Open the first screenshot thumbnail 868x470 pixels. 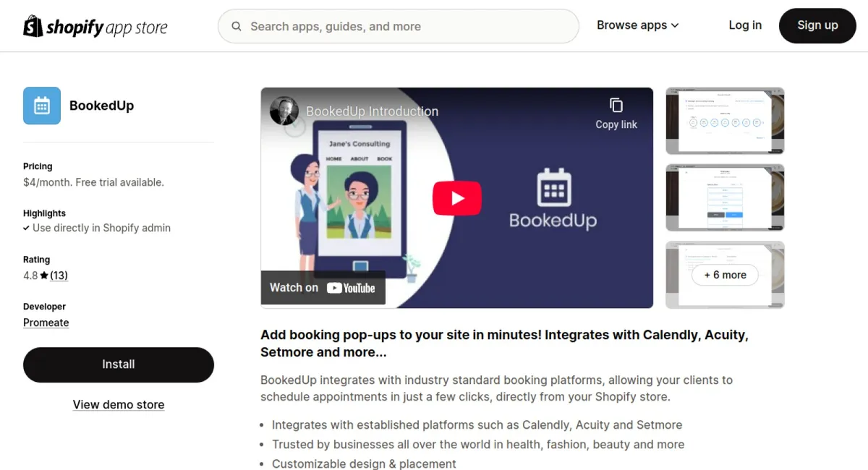(x=725, y=121)
